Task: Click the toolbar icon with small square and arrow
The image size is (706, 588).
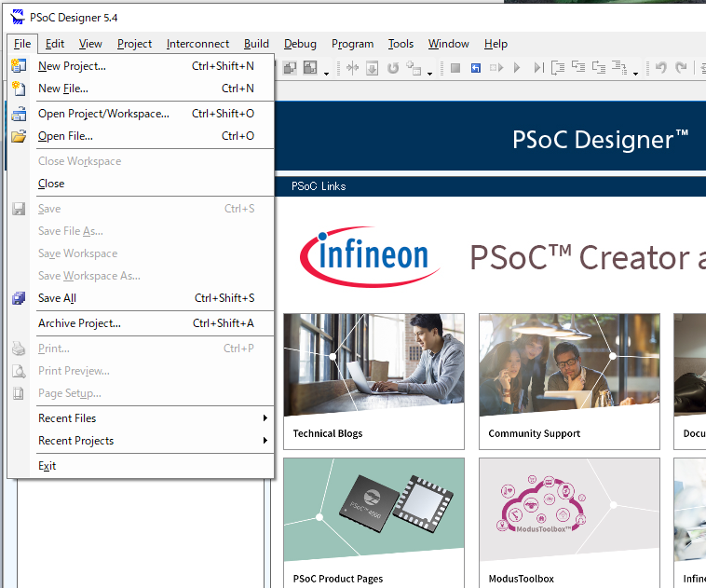Action: pyautogui.click(x=496, y=68)
